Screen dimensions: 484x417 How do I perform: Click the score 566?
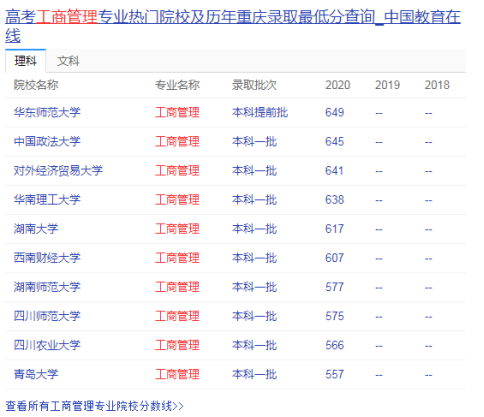click(x=335, y=345)
